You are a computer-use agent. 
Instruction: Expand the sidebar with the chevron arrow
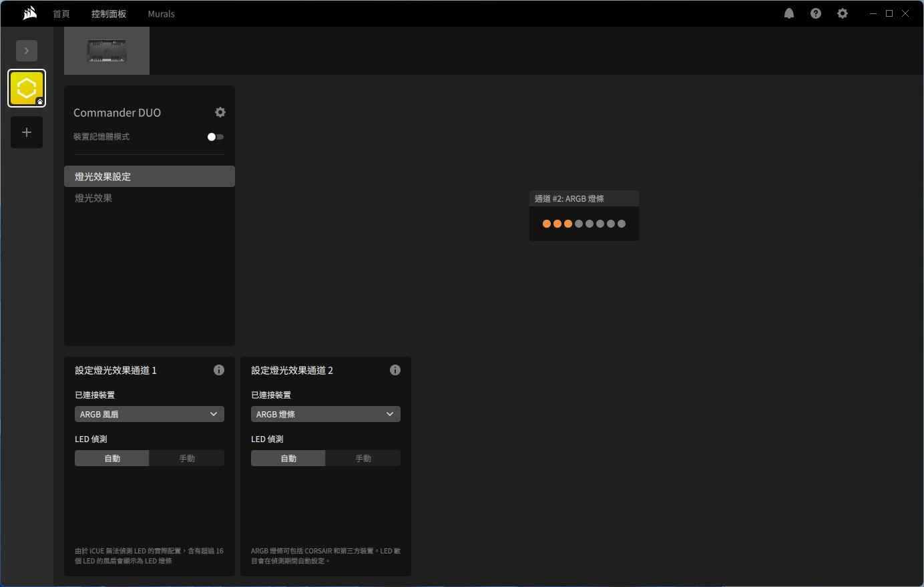(x=27, y=51)
